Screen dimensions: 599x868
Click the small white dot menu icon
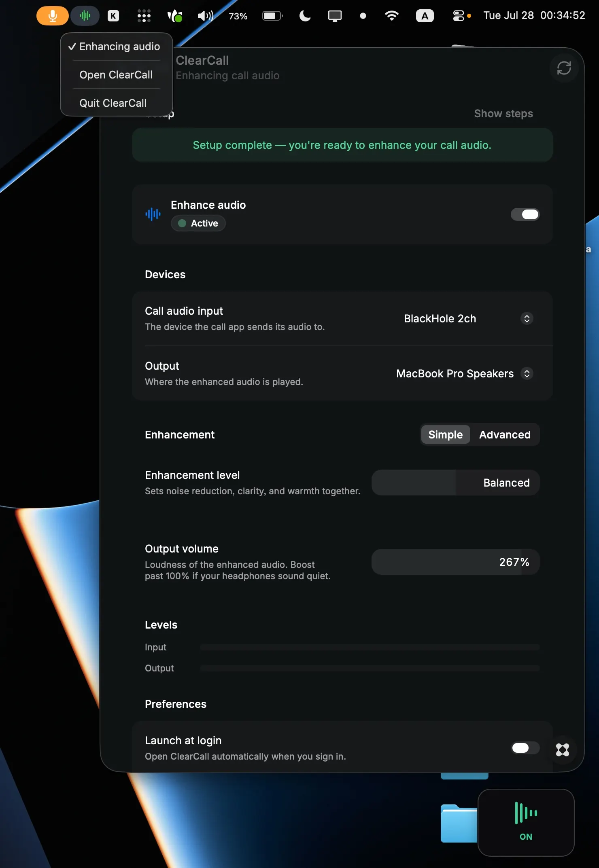click(363, 16)
